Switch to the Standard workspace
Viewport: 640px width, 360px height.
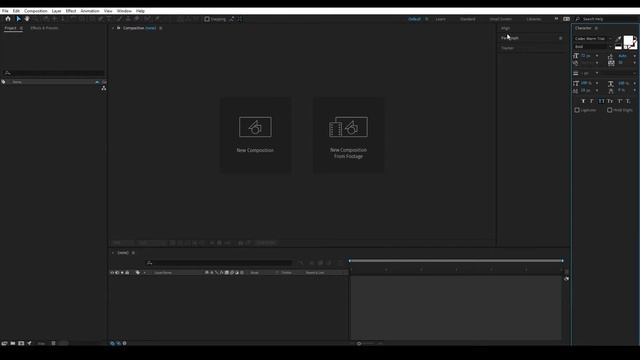point(467,19)
